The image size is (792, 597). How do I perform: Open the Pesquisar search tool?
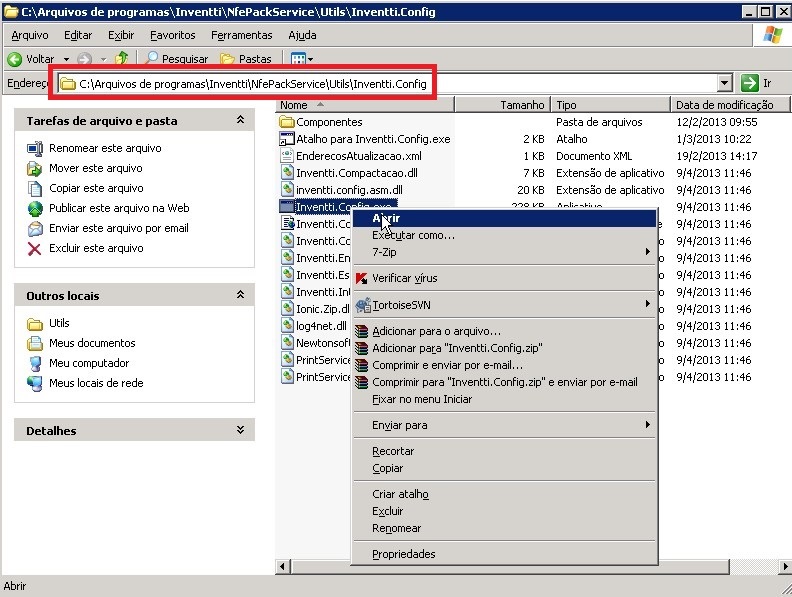pos(177,59)
